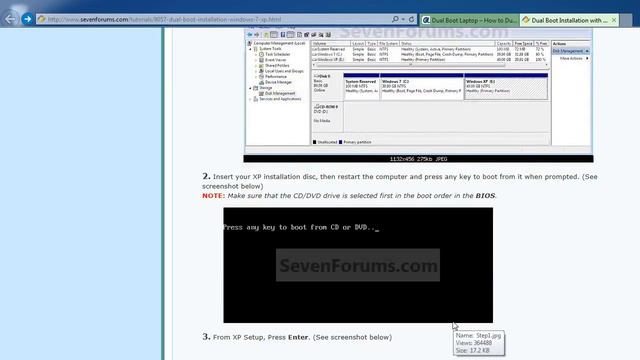Collapse 'System Tools' arrow in the screenshot's tree

pyautogui.click(x=251, y=49)
